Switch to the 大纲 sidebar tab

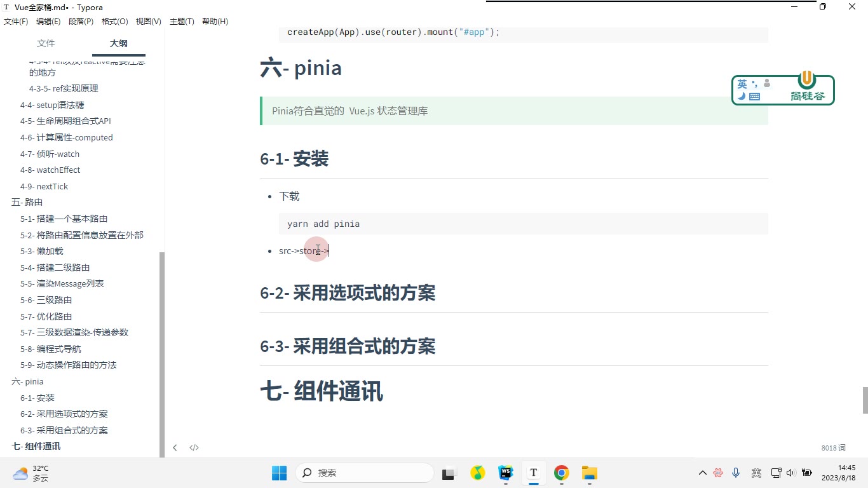coord(118,43)
